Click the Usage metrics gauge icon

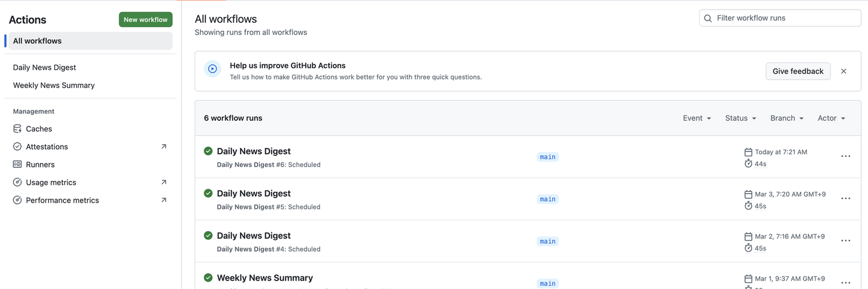17,182
